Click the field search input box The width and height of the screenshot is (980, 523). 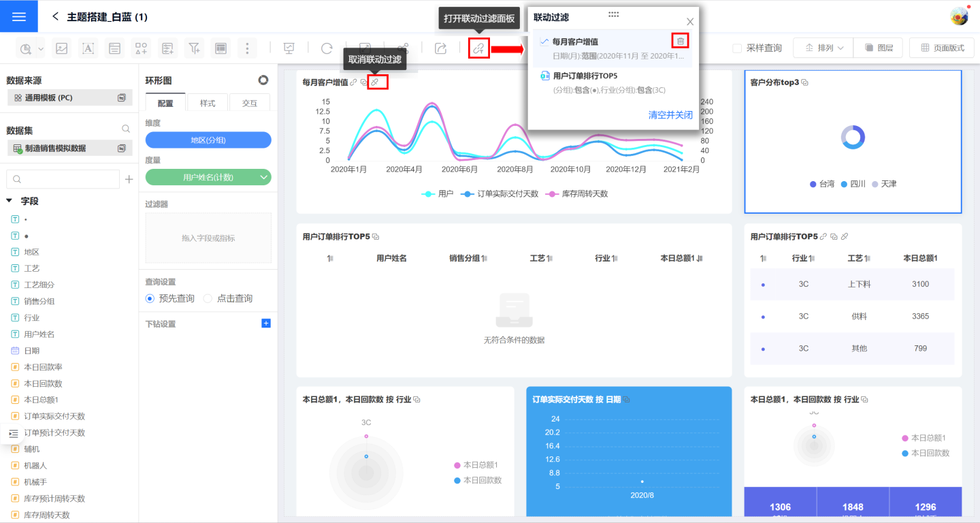[x=63, y=179]
